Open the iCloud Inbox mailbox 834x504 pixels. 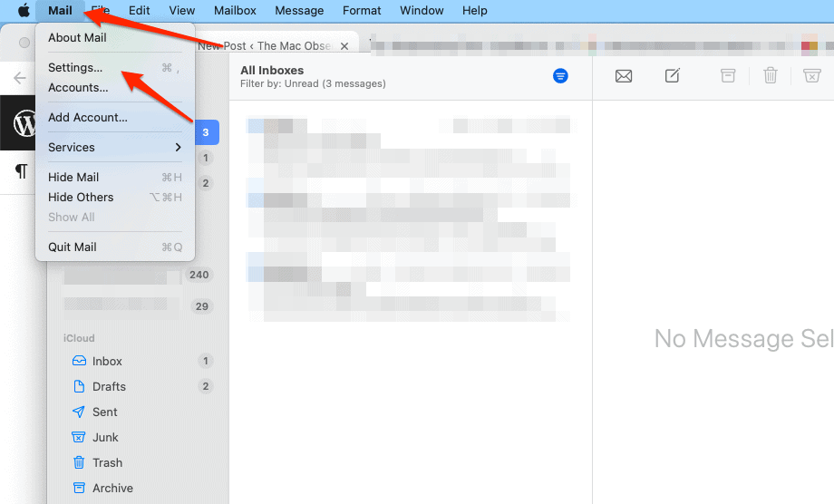[107, 361]
